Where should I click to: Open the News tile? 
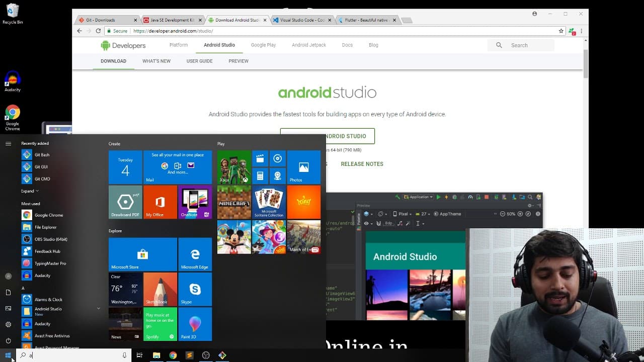pos(125,324)
